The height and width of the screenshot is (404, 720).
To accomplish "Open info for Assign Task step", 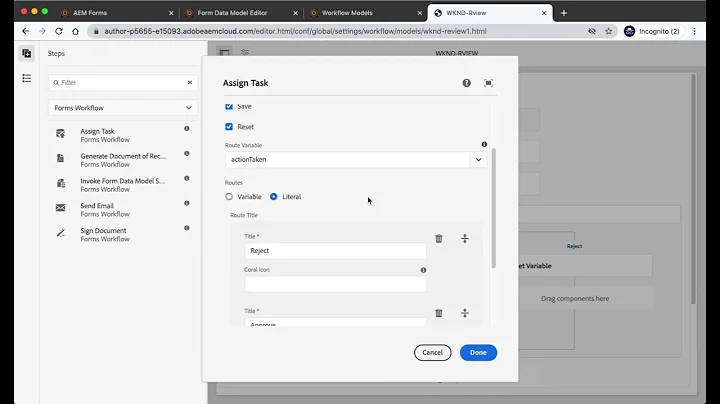I will [187, 129].
